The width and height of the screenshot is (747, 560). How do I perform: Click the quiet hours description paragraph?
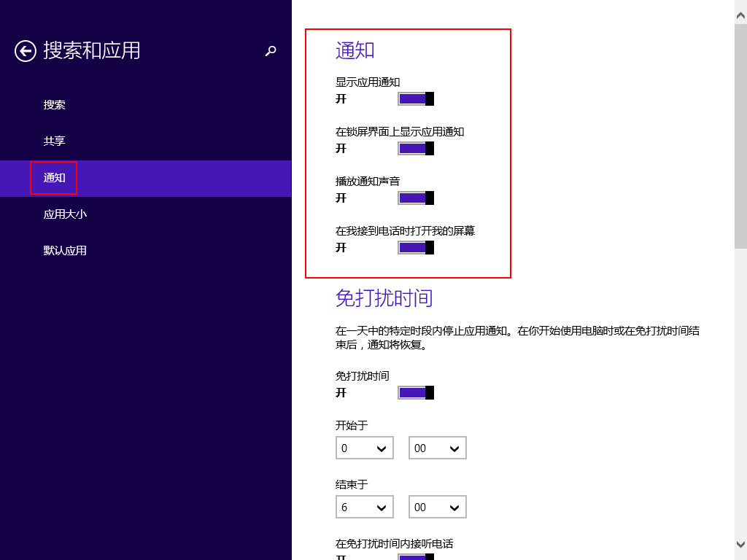pyautogui.click(x=517, y=337)
